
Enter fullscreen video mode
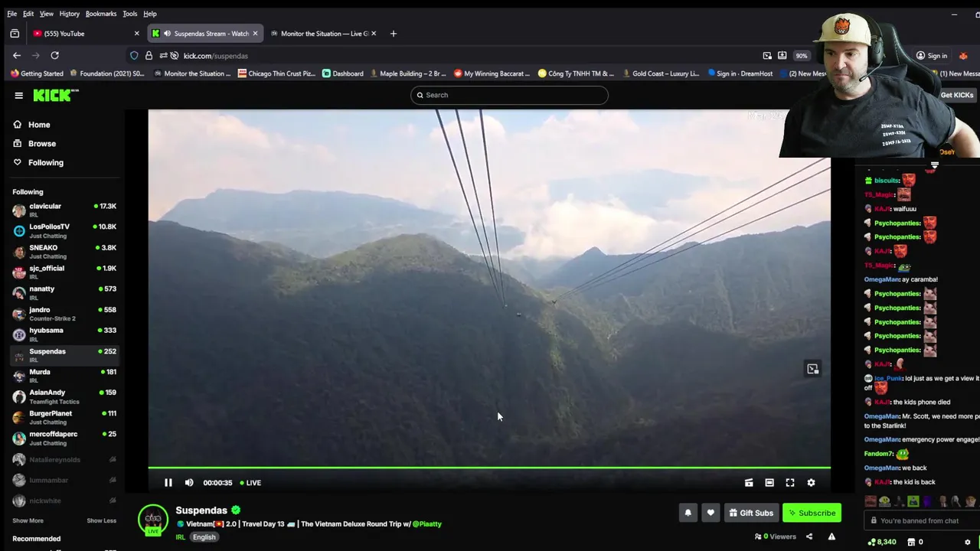tap(790, 483)
